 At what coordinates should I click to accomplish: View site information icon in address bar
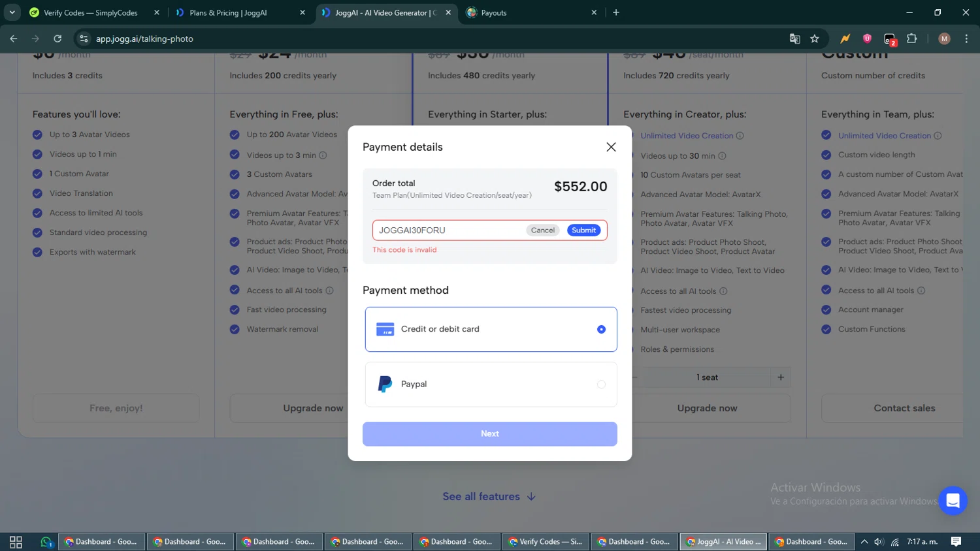point(84,39)
